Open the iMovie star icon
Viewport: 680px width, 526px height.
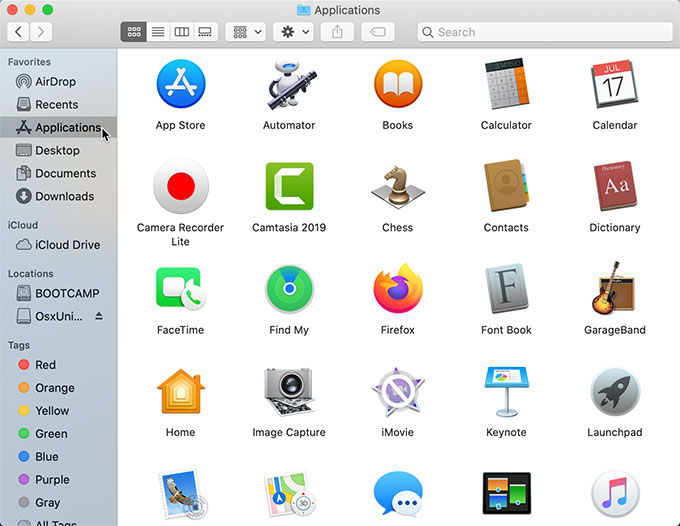click(x=398, y=392)
